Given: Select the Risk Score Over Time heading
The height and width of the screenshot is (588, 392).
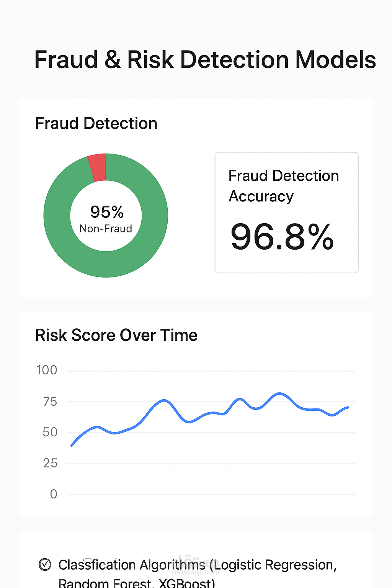Looking at the screenshot, I should tap(116, 335).
